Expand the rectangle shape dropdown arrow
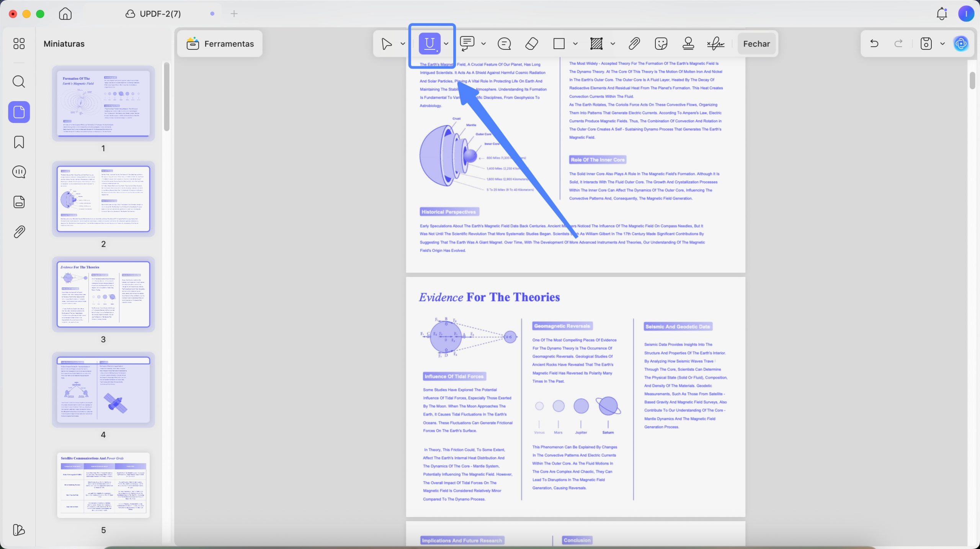The width and height of the screenshot is (980, 549). pos(575,44)
